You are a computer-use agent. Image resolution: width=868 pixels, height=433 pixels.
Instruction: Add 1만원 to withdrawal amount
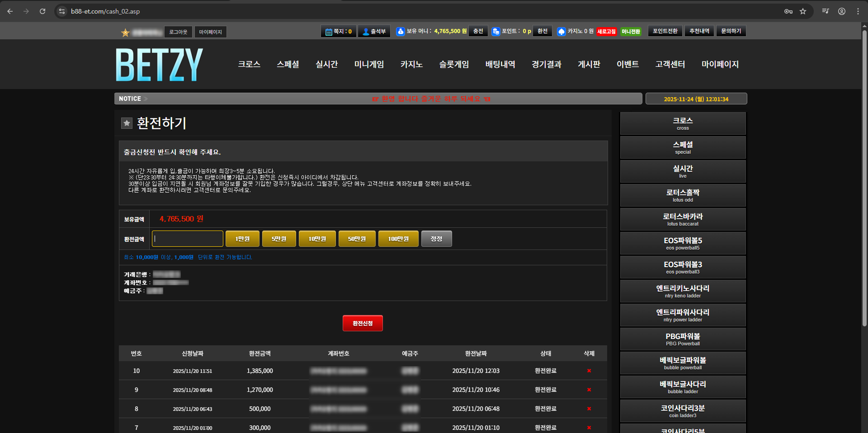click(242, 239)
